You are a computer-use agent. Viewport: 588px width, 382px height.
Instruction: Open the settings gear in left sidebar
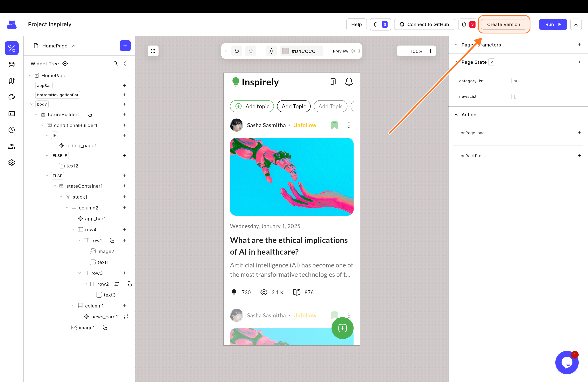point(12,163)
